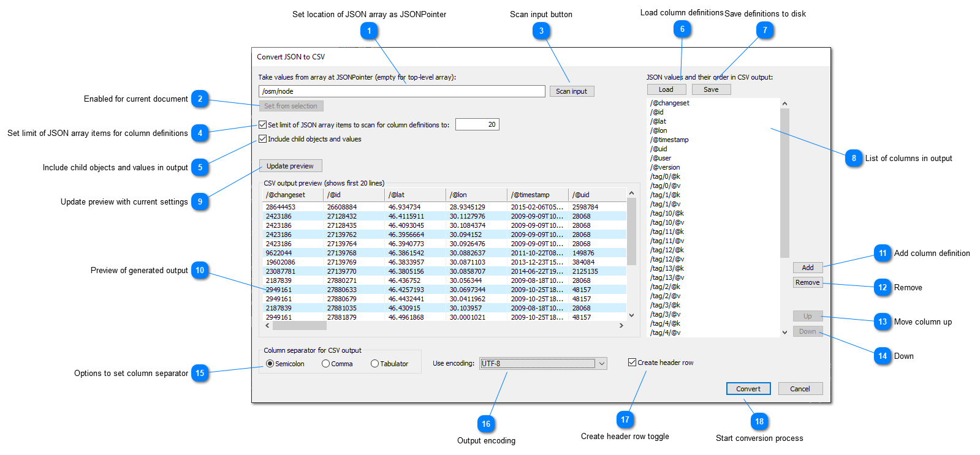Select /tag/10/@v in the columns list
The image size is (980, 455).
click(x=667, y=222)
